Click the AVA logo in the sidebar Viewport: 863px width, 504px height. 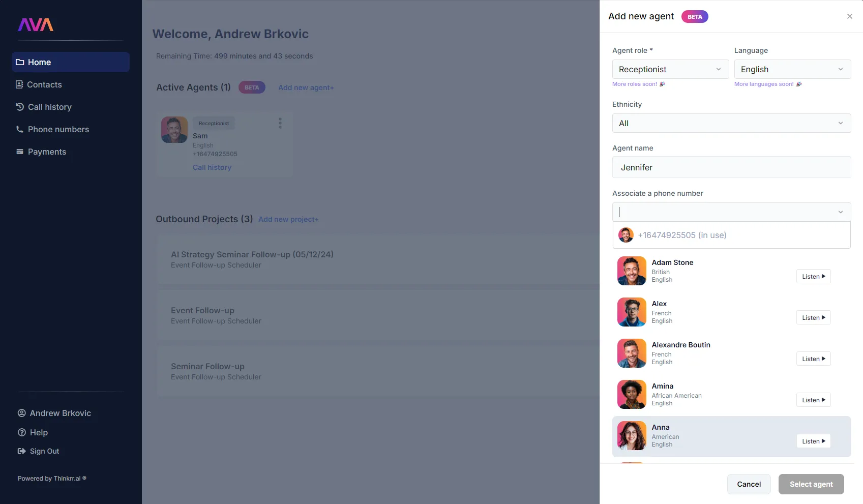click(x=36, y=25)
